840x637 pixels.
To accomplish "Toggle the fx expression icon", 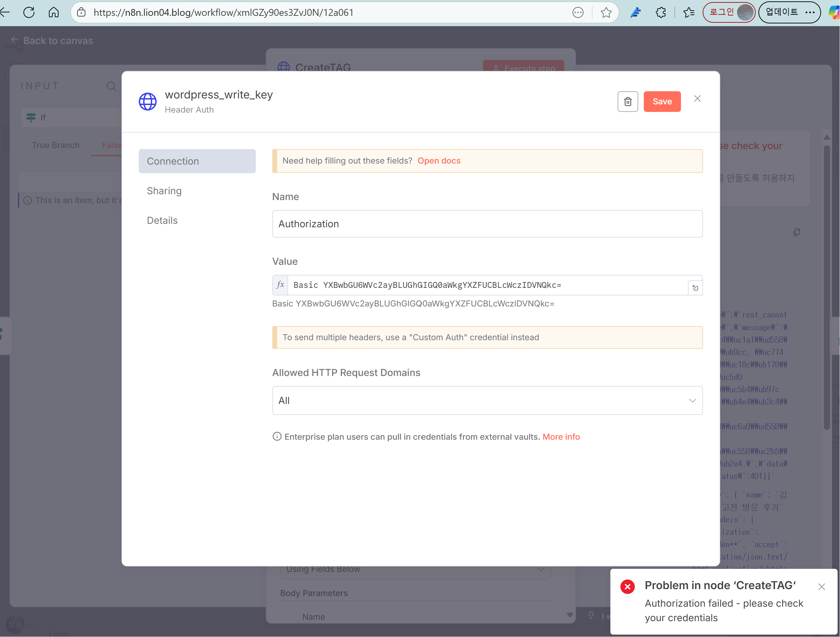I will [x=280, y=285].
